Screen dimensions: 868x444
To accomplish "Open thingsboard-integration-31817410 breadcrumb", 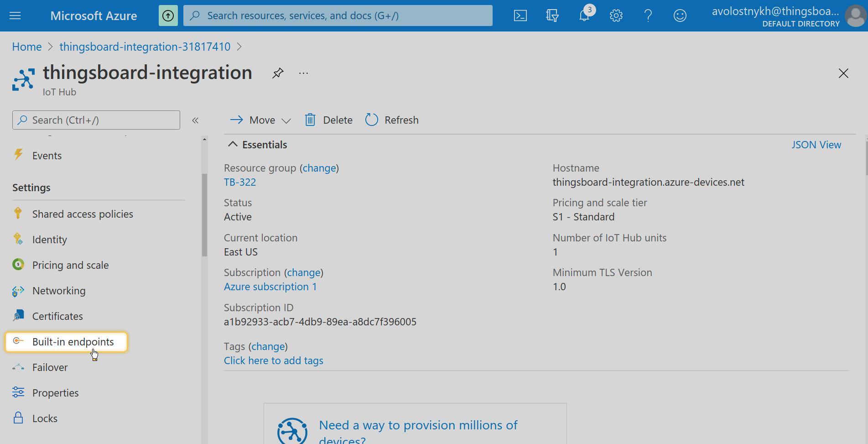I will [x=145, y=47].
